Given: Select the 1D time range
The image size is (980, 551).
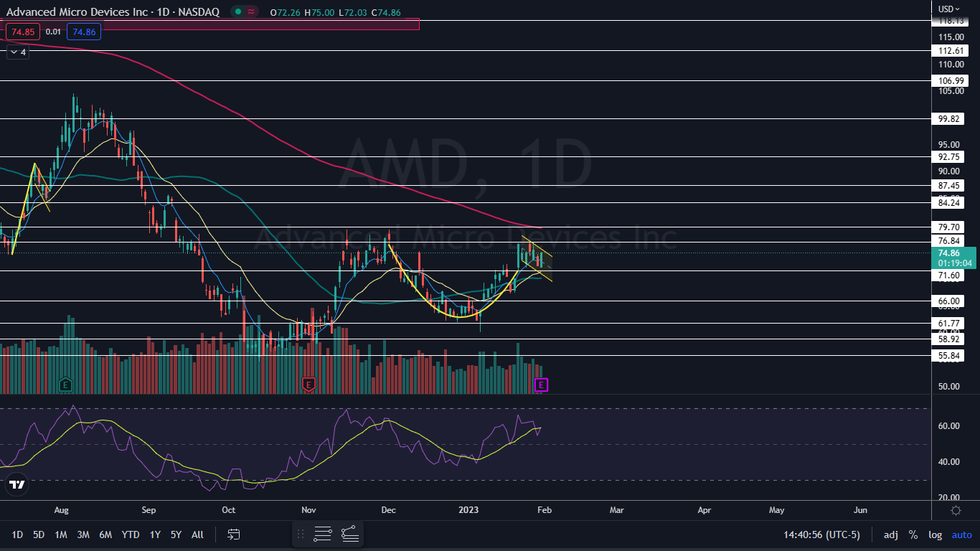Looking at the screenshot, I should [x=17, y=534].
